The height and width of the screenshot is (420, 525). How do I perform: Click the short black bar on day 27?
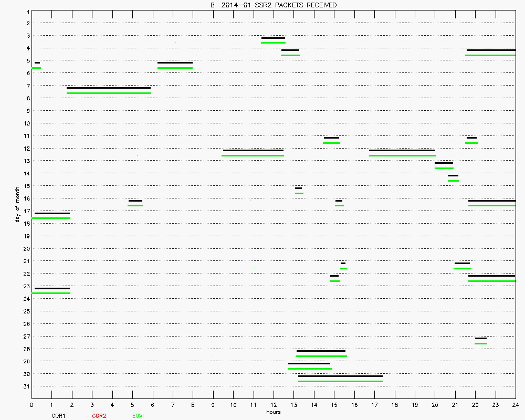pos(480,338)
